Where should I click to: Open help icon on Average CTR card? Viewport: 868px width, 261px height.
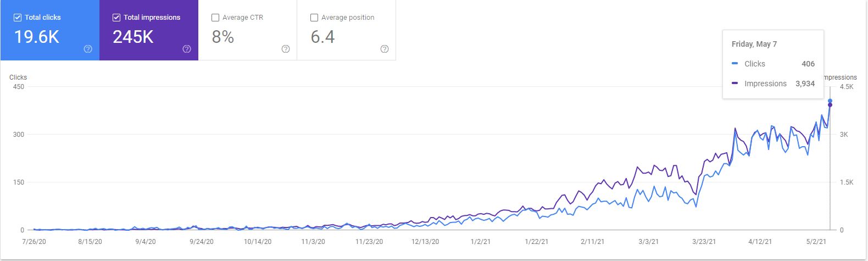286,49
